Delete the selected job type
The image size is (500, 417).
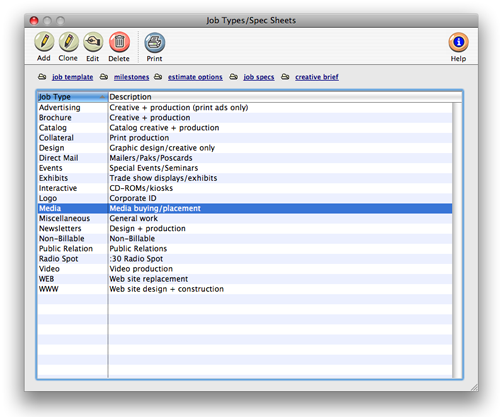119,42
